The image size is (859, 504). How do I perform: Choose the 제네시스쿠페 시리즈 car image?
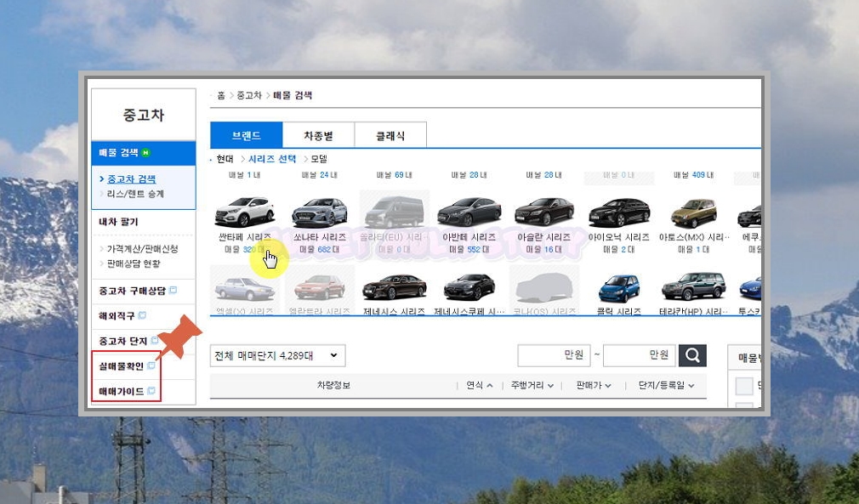(469, 287)
